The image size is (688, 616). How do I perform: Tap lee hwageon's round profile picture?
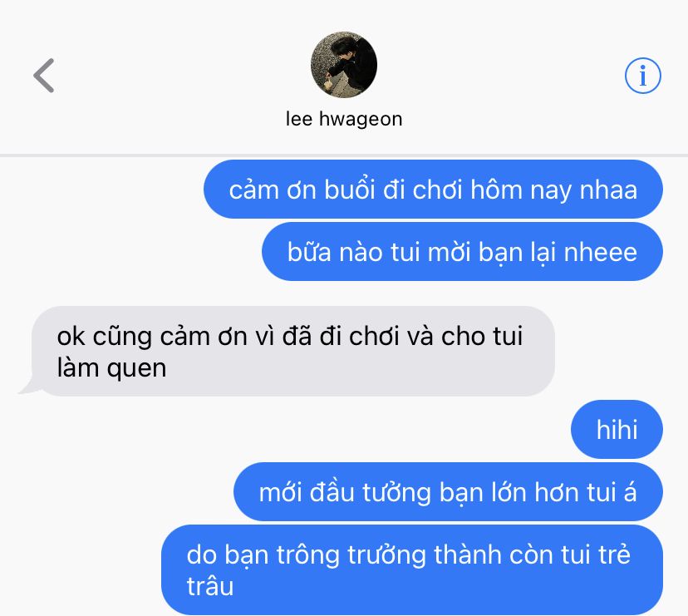pyautogui.click(x=343, y=65)
